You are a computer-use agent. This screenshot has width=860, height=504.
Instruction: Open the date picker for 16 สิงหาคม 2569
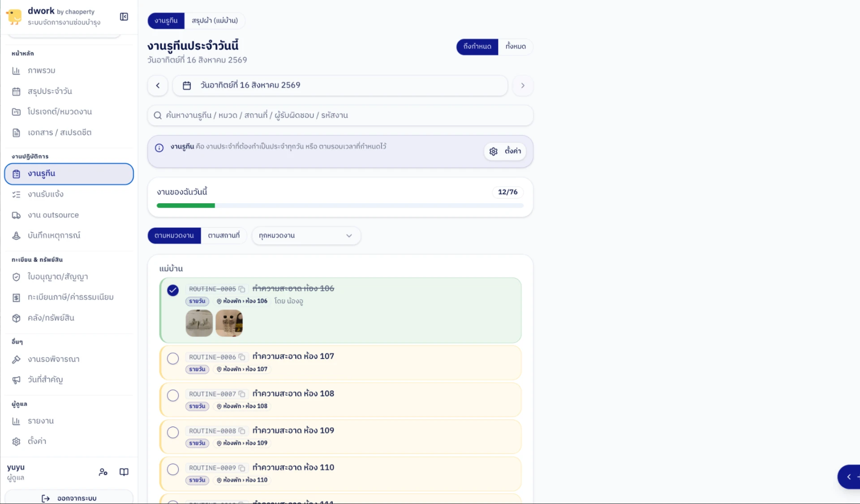(340, 85)
